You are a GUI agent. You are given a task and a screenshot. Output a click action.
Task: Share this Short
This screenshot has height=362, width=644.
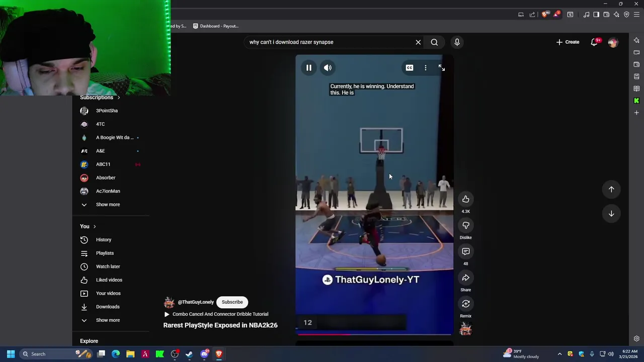click(x=466, y=278)
